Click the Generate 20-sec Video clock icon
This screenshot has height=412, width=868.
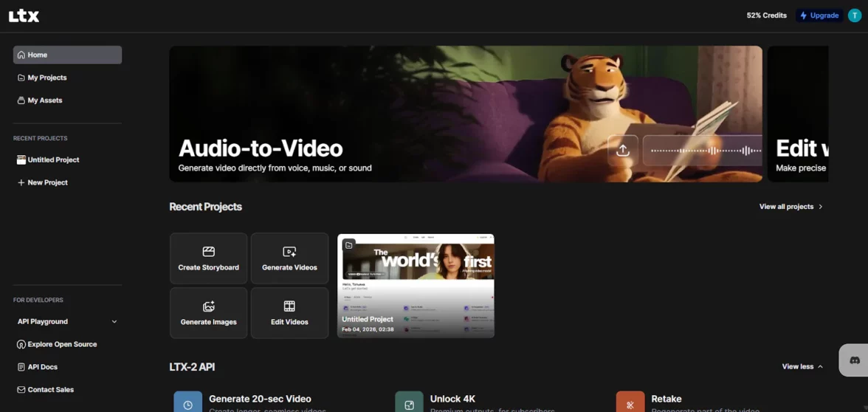(x=187, y=404)
